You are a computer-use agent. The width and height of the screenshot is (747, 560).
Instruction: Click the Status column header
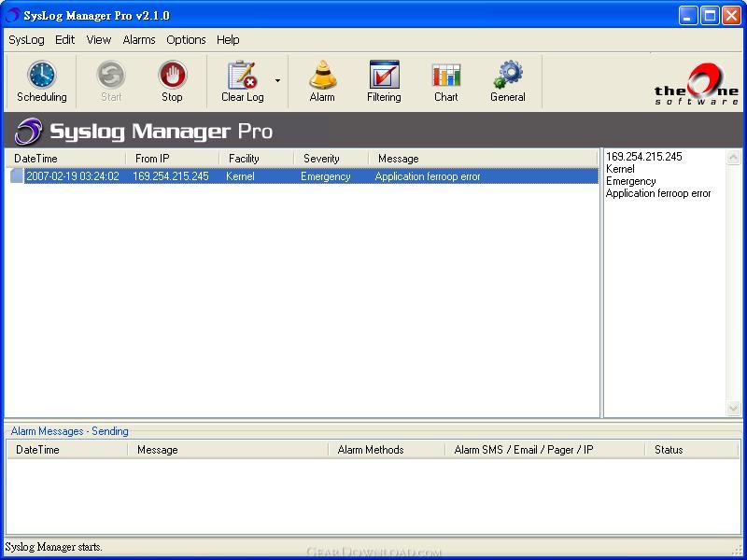click(x=692, y=450)
